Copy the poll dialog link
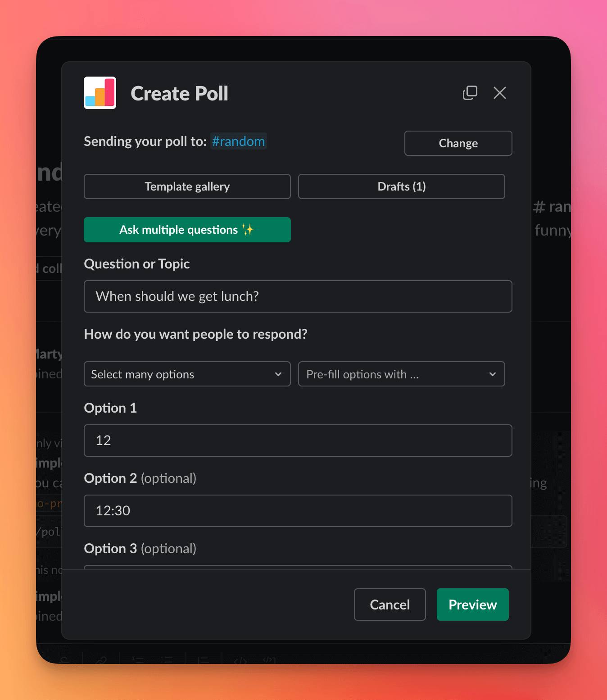 coord(470,93)
